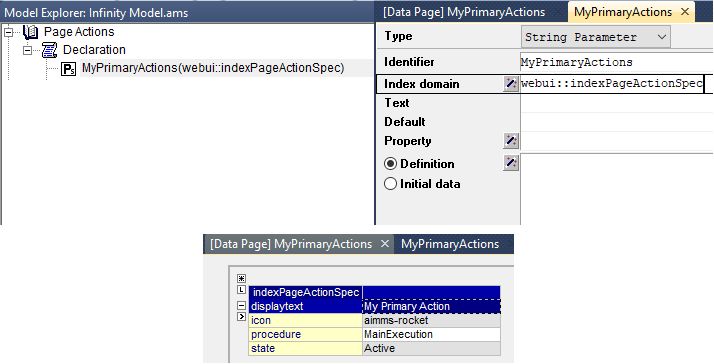
Task: Click the Declaration scroll icon
Action: (x=49, y=50)
